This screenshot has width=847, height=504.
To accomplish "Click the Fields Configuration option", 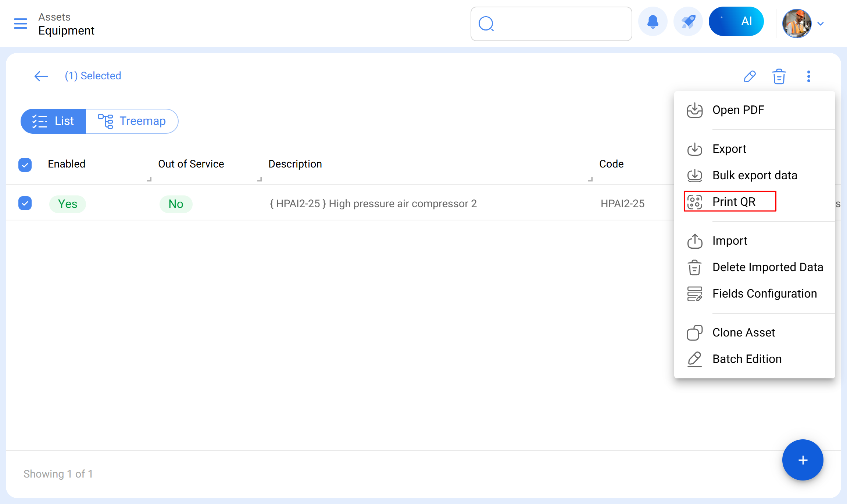I will click(x=764, y=294).
